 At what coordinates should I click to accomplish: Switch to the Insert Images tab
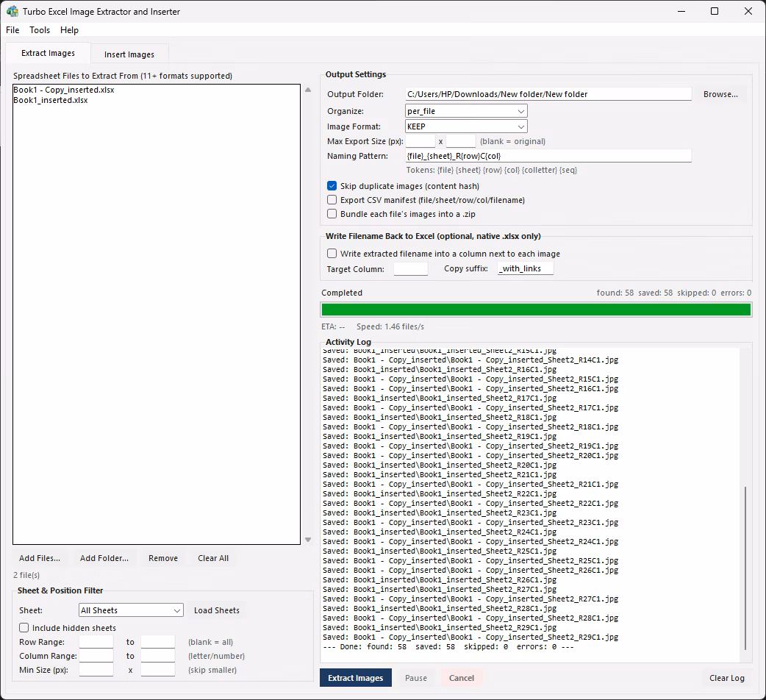[x=129, y=54]
